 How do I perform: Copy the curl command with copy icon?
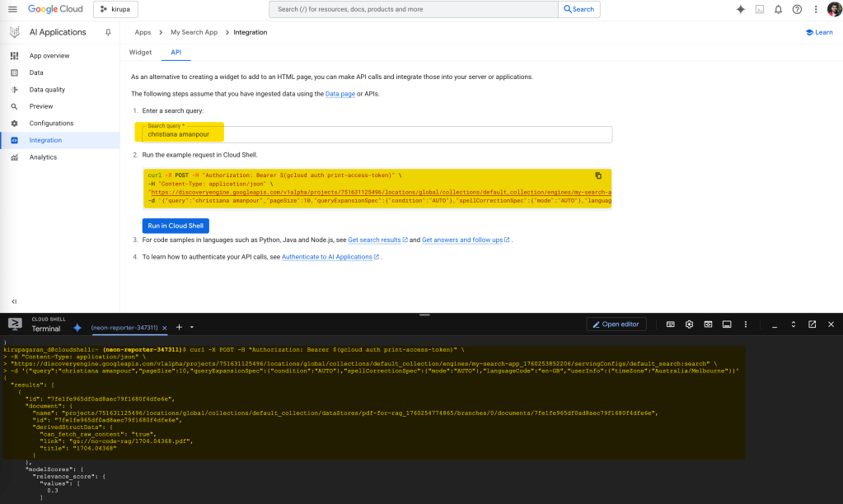click(598, 175)
